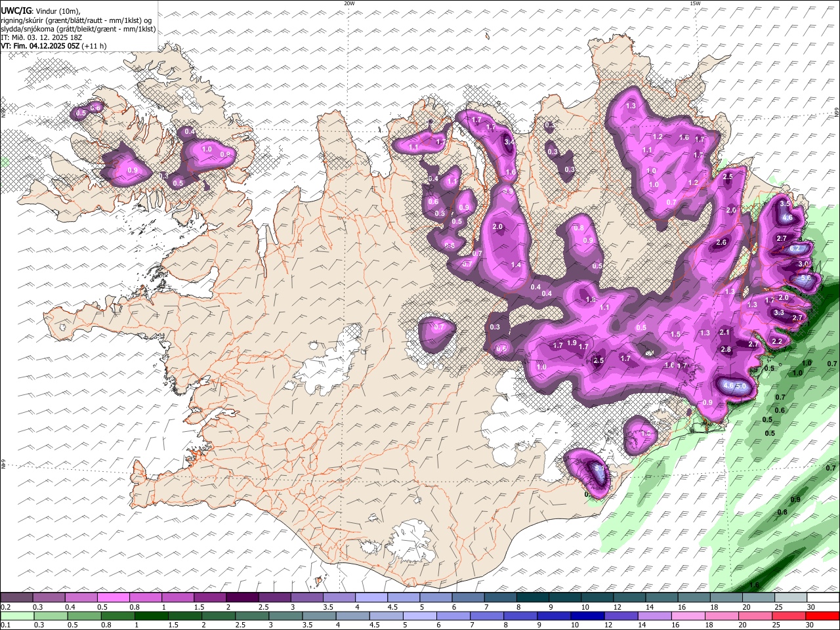Select the dark green swatch between lower 1 and 1.5
Image resolution: width=840 pixels, height=630 pixels.
pyautogui.click(x=150, y=616)
